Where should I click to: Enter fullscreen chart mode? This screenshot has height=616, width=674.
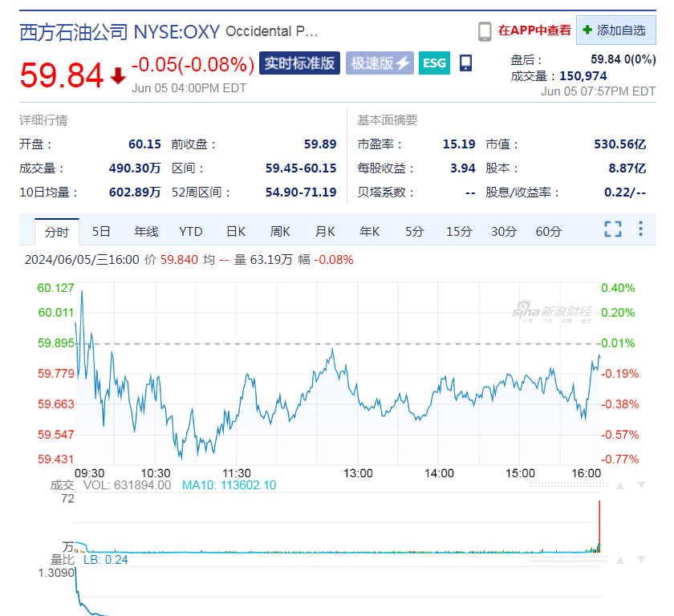pos(613,229)
